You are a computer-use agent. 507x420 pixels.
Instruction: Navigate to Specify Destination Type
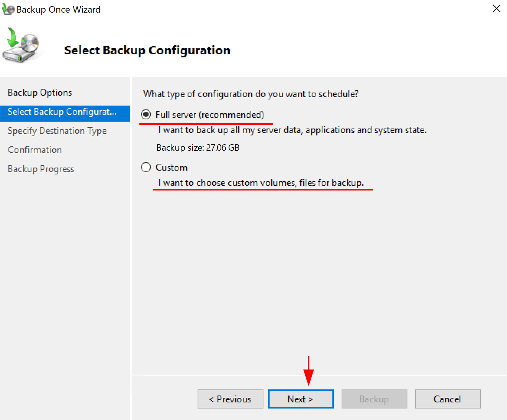click(x=57, y=131)
